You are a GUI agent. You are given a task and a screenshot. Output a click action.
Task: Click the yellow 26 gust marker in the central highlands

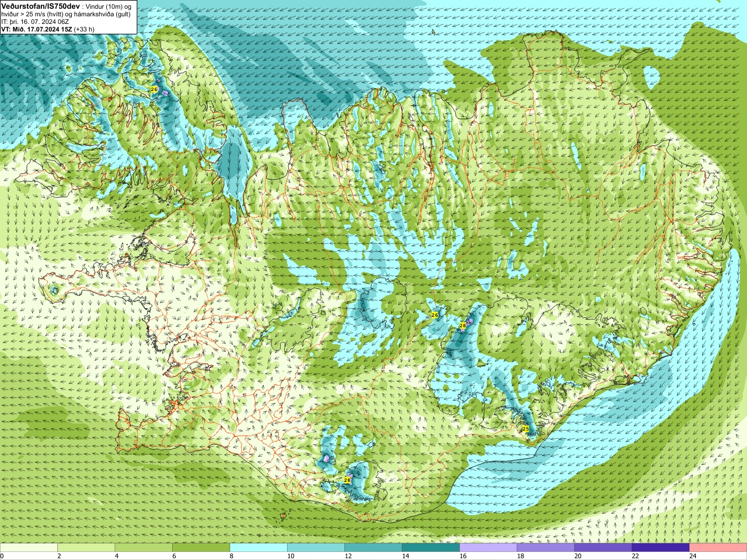coord(434,315)
